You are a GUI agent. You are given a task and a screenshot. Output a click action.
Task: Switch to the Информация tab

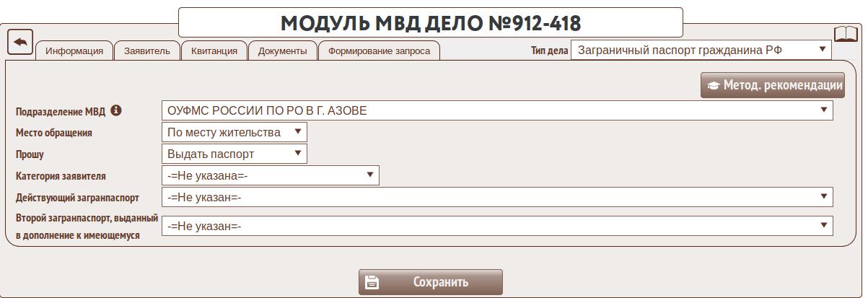pos(74,51)
